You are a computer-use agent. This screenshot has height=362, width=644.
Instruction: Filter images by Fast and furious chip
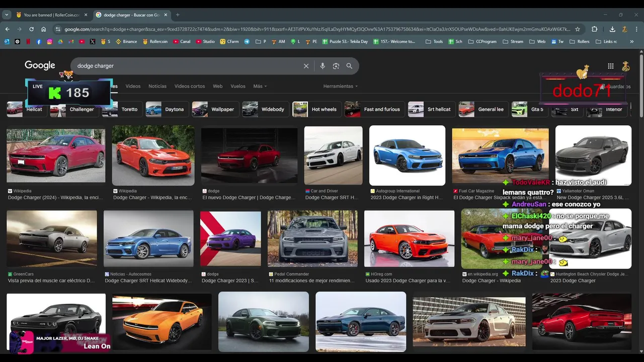point(374,109)
